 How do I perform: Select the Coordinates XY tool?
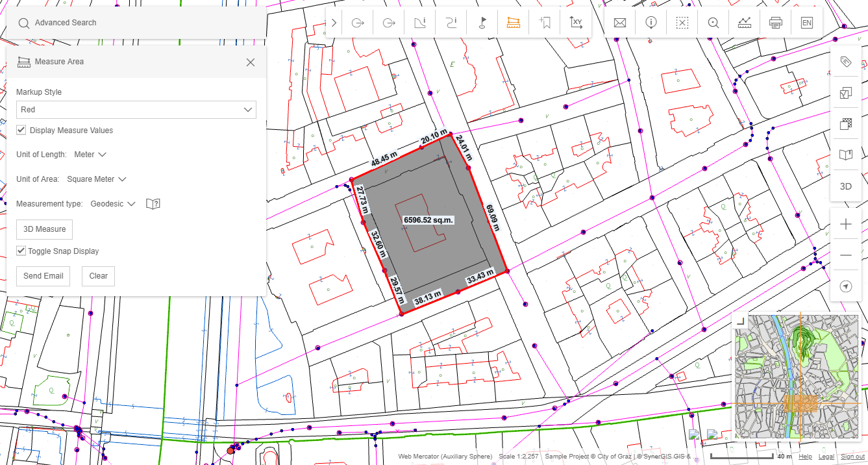point(576,21)
